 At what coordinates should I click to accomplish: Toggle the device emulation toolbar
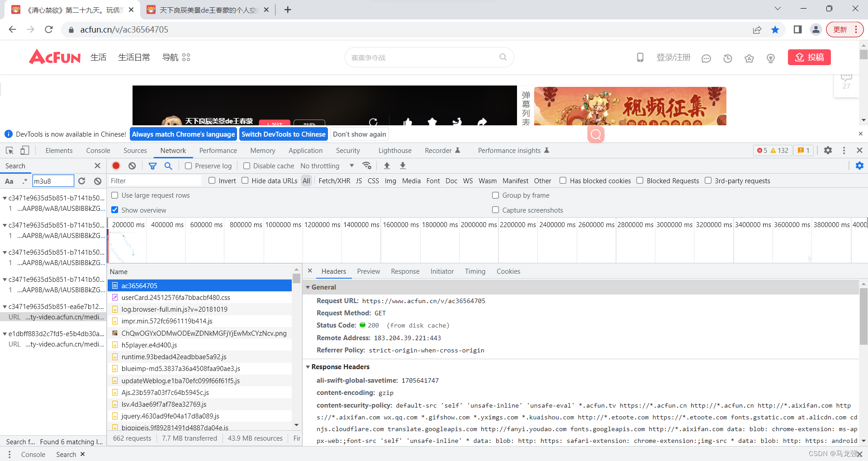tap(25, 150)
